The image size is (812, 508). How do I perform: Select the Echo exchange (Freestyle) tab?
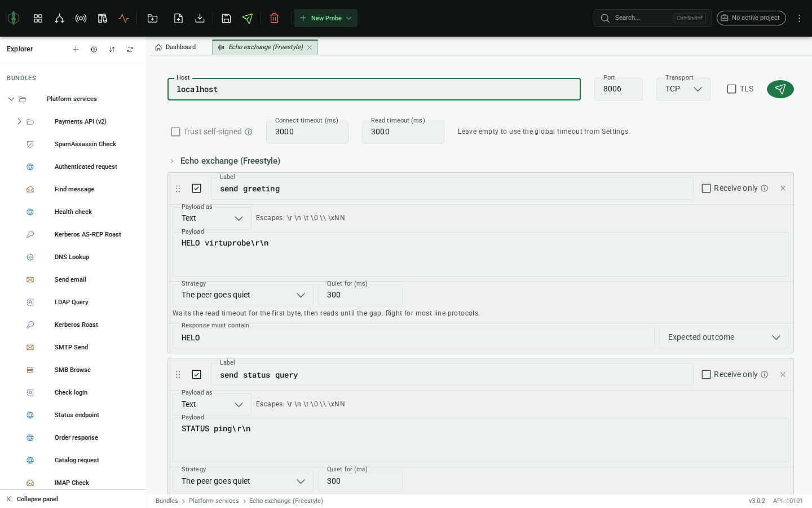pyautogui.click(x=265, y=47)
